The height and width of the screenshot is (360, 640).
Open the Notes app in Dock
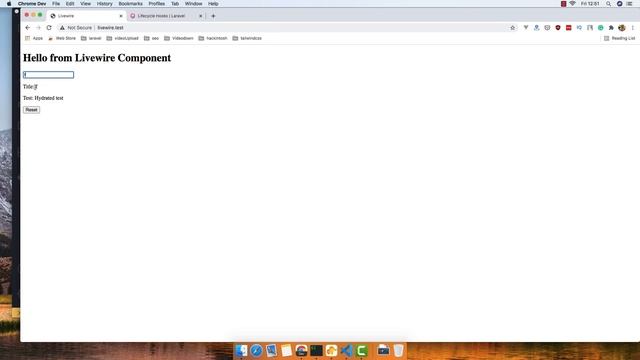(286, 351)
